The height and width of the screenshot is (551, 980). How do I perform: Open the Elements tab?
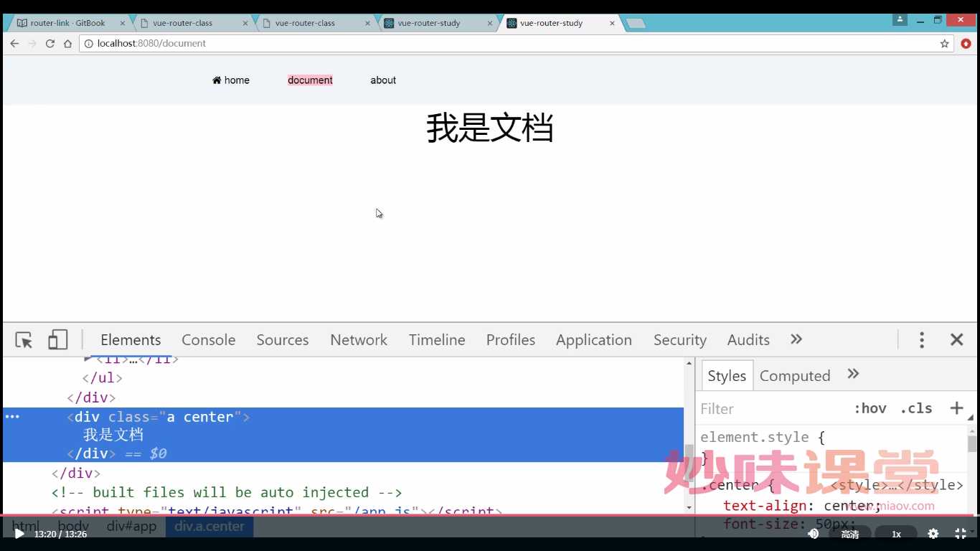click(131, 340)
